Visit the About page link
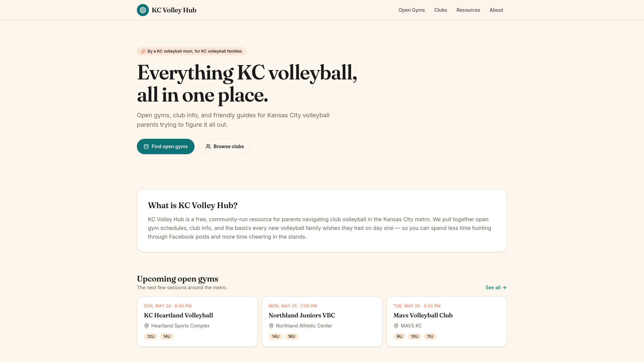Image resolution: width=644 pixels, height=362 pixels. point(496,10)
